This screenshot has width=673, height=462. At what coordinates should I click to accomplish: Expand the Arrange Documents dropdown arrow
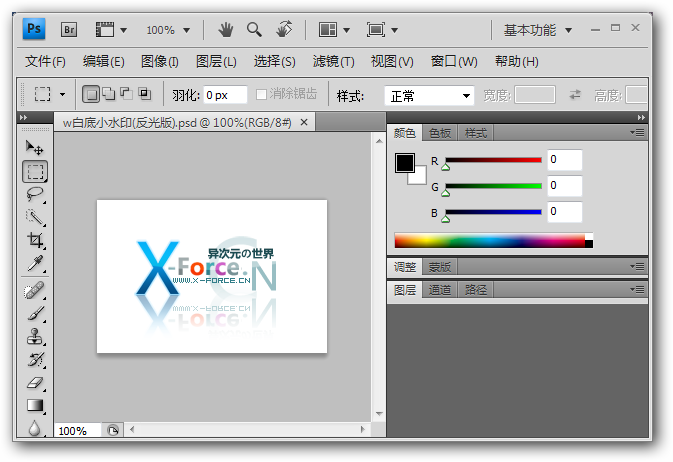(x=346, y=30)
